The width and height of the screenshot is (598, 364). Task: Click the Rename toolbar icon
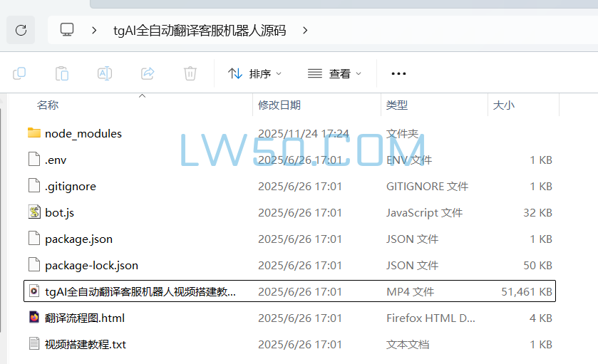coord(105,73)
